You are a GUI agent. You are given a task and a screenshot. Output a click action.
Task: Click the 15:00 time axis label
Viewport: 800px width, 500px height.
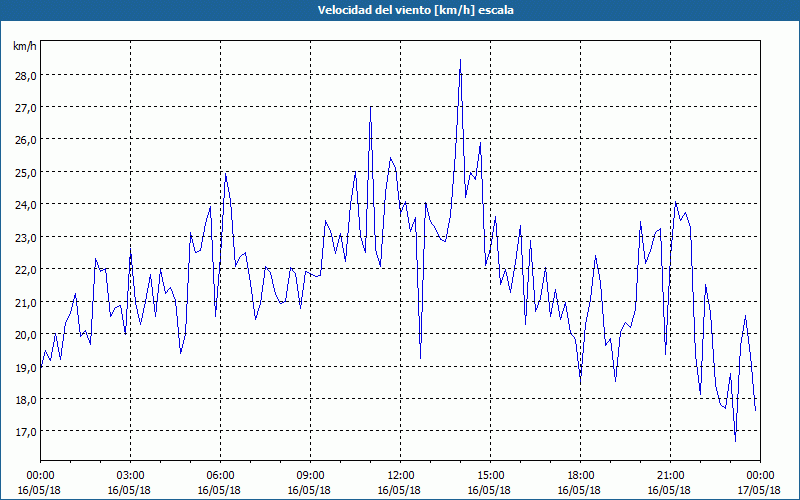[490, 476]
